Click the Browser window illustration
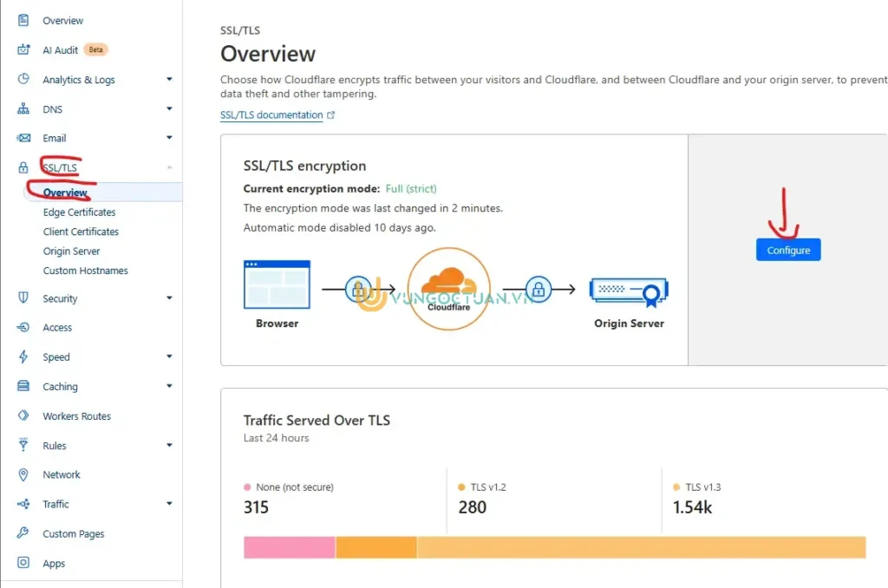Screen dimensions: 888x588 click(x=277, y=284)
